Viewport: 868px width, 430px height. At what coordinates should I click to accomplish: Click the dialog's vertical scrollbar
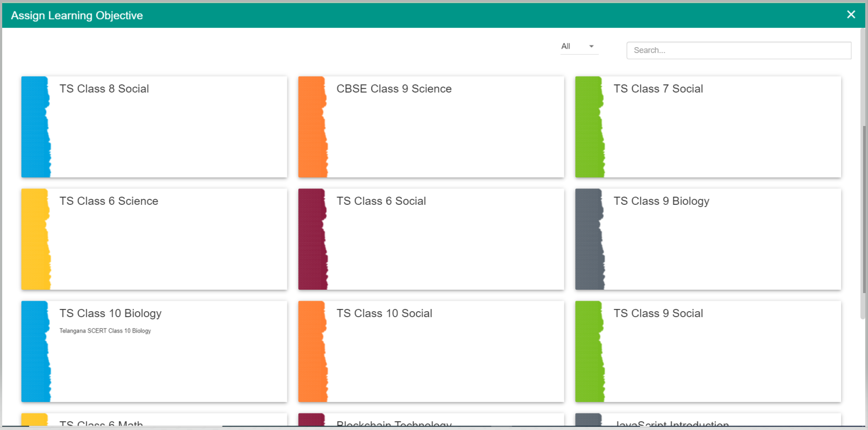[x=864, y=219]
